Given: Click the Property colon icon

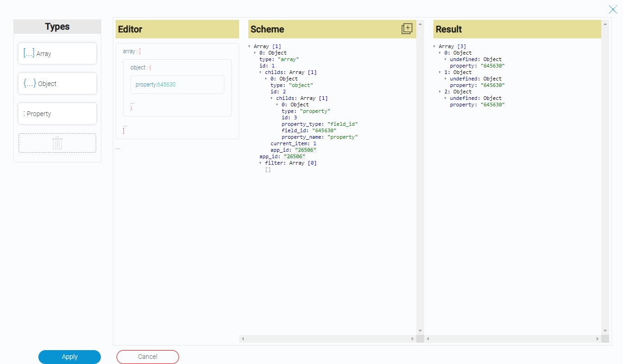Looking at the screenshot, I should (x=24, y=113).
